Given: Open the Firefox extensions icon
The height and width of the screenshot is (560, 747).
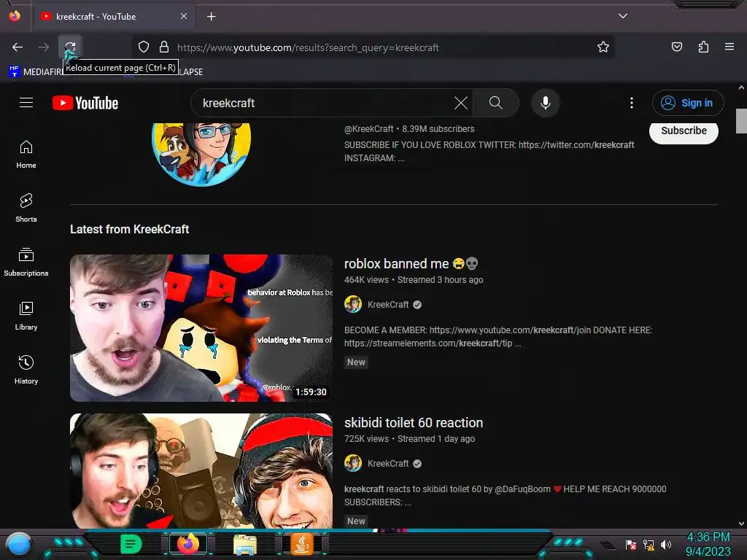Looking at the screenshot, I should 704,47.
